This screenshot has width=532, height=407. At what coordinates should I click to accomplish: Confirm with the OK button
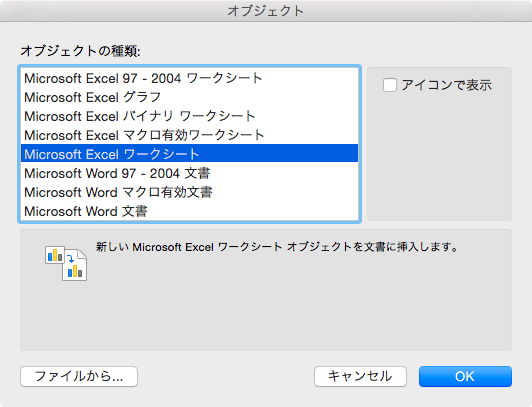(x=465, y=376)
